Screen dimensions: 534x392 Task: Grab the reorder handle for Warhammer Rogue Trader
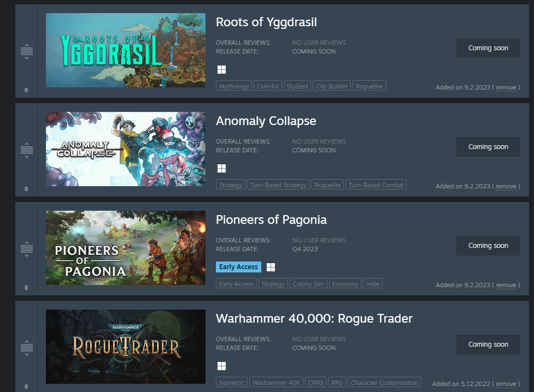pyautogui.click(x=27, y=348)
